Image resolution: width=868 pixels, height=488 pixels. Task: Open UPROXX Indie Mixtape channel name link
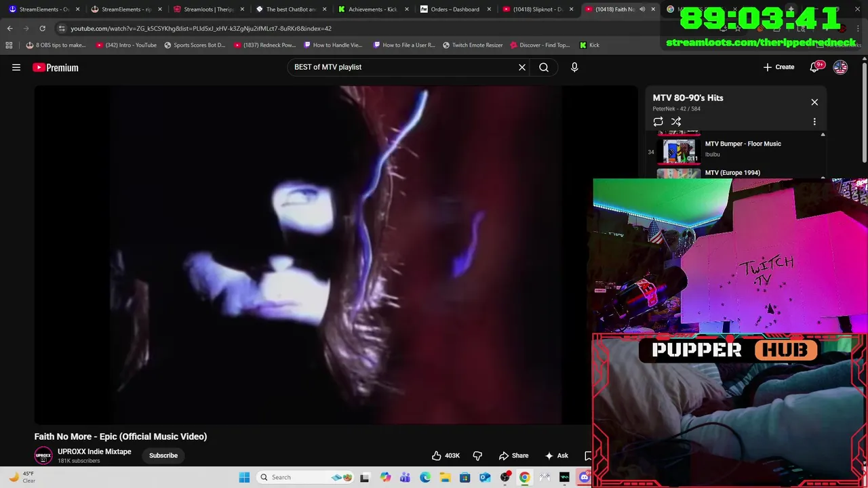click(94, 451)
